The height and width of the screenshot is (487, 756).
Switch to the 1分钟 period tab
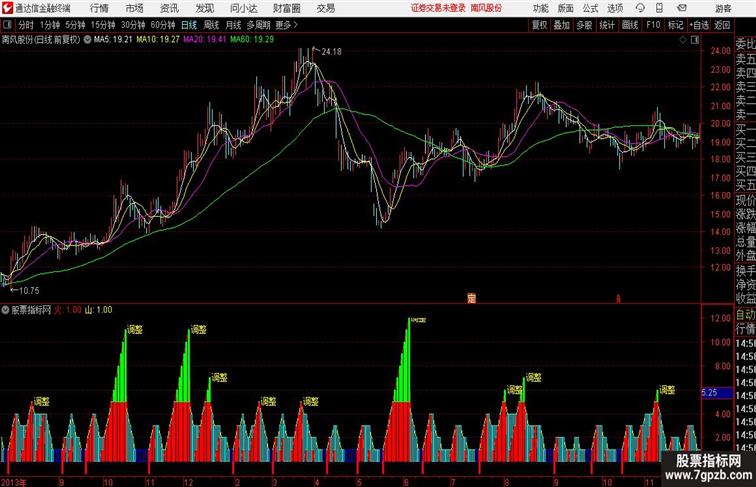[50, 25]
